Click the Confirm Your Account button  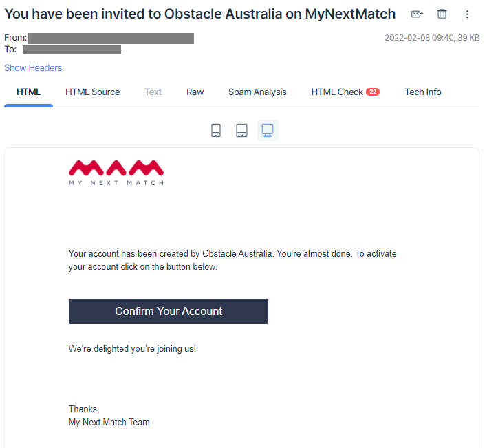tap(169, 311)
